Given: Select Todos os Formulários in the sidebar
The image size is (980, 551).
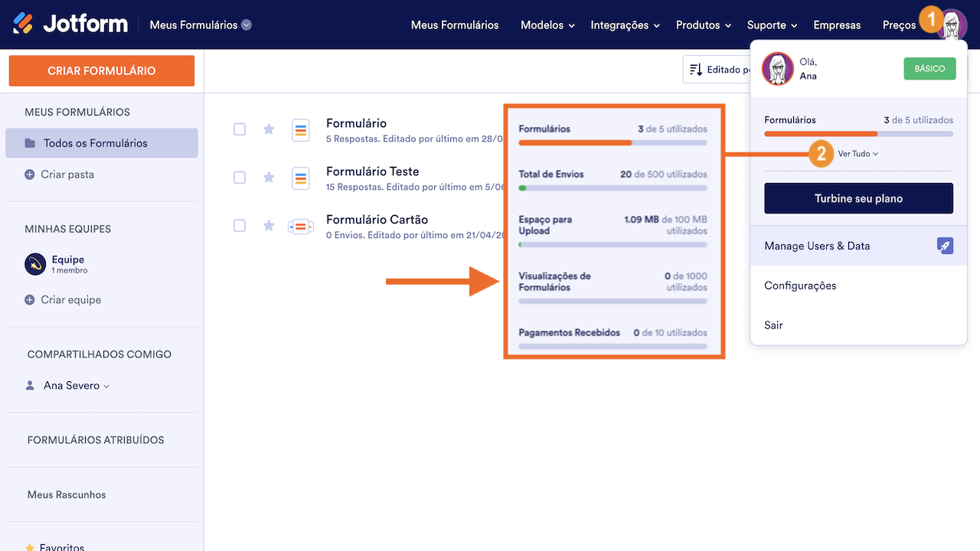Looking at the screenshot, I should point(102,143).
